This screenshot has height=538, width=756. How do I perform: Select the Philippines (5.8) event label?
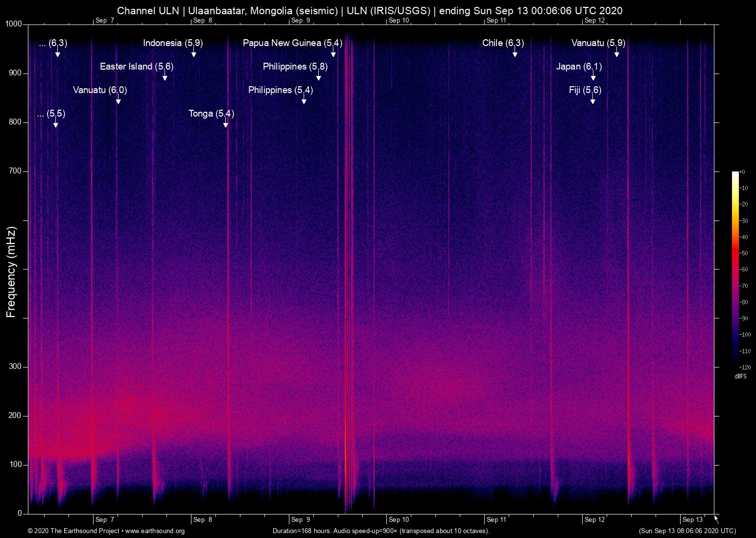[295, 67]
